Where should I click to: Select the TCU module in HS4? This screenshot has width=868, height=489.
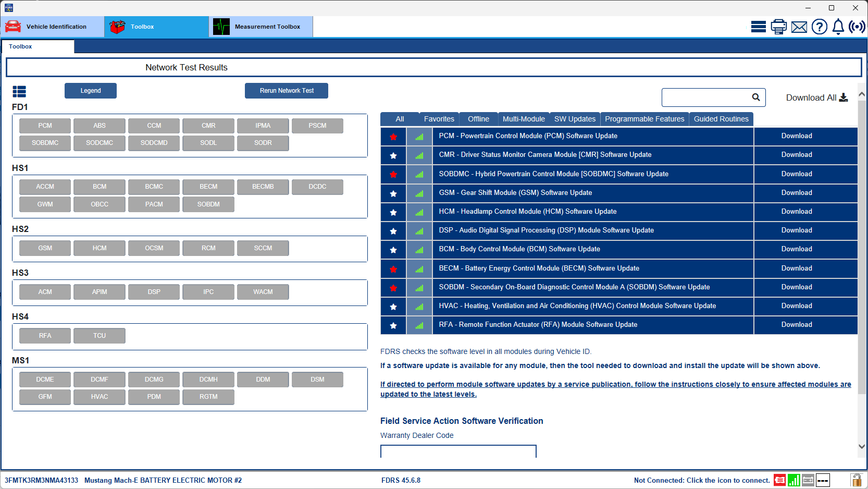(x=100, y=336)
